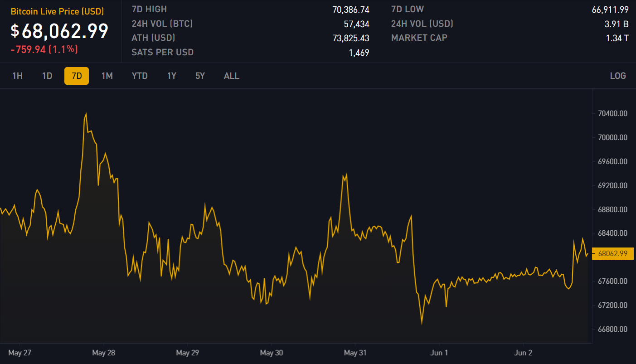Click the MARKET CAP label

click(419, 38)
